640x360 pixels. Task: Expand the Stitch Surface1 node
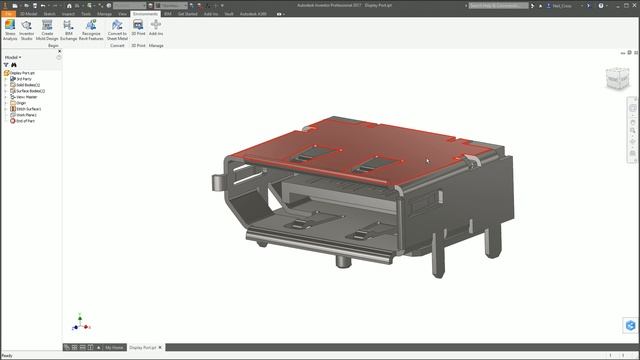point(6,109)
